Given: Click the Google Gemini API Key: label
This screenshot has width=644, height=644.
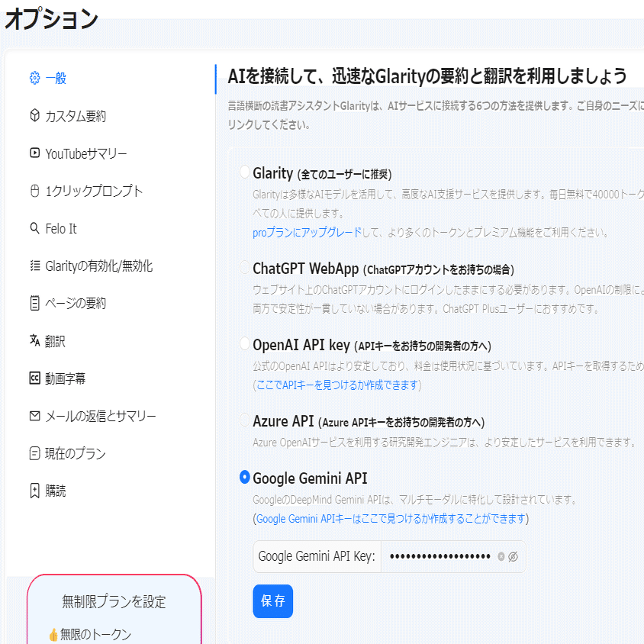Looking at the screenshot, I should point(317,556).
